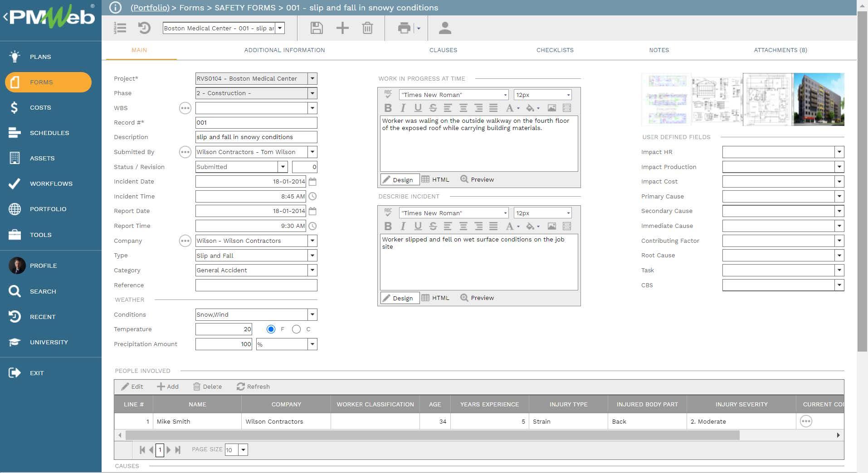Toggle underline in Describe Incident editor
The image size is (868, 473).
(418, 226)
